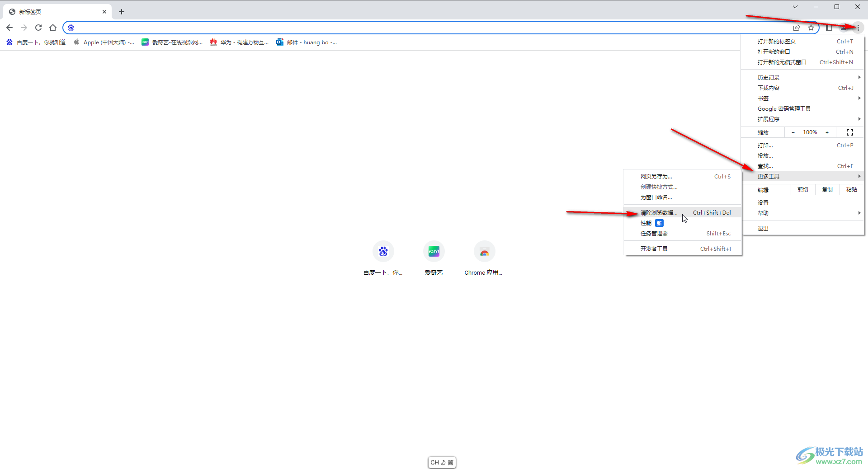This screenshot has height=469, width=868.
Task: Open the side panel icon
Action: click(829, 28)
